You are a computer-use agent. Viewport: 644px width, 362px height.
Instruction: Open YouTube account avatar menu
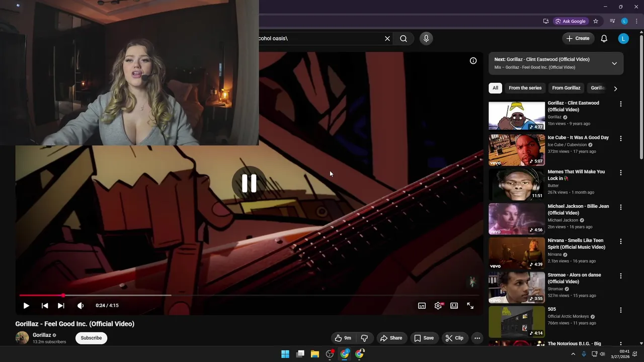tap(623, 38)
